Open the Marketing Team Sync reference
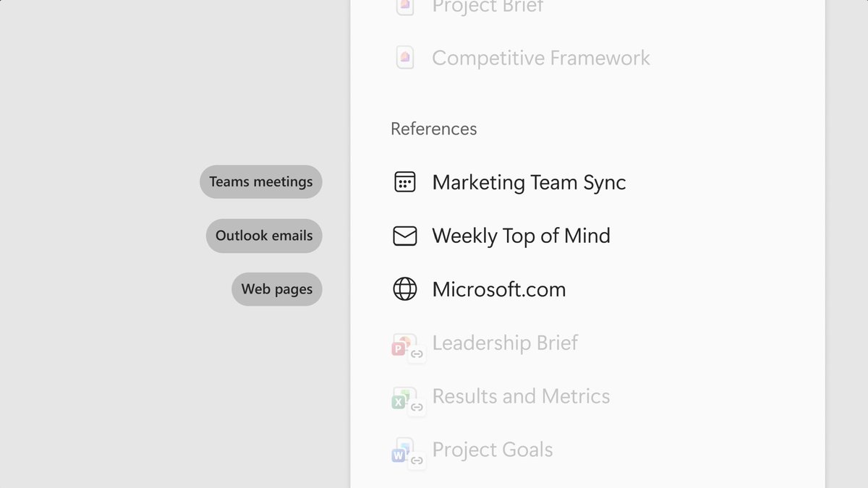Screen dimensions: 868x488 [x=529, y=182]
